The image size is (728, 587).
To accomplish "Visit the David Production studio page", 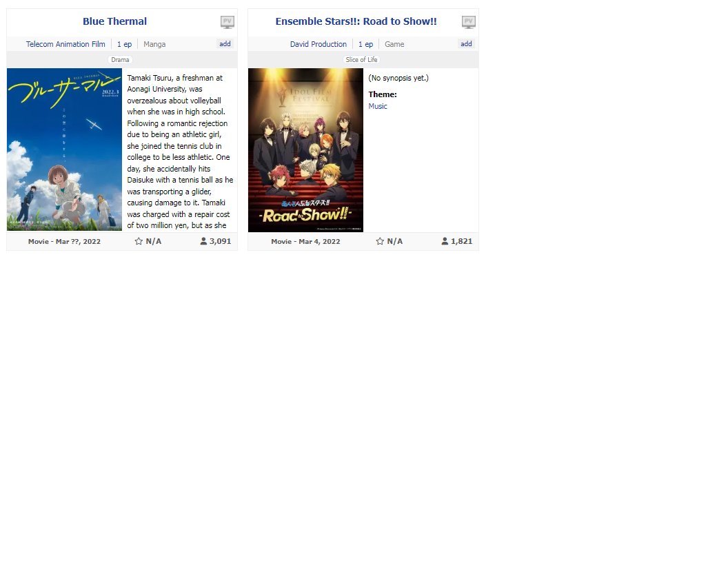I will (318, 44).
